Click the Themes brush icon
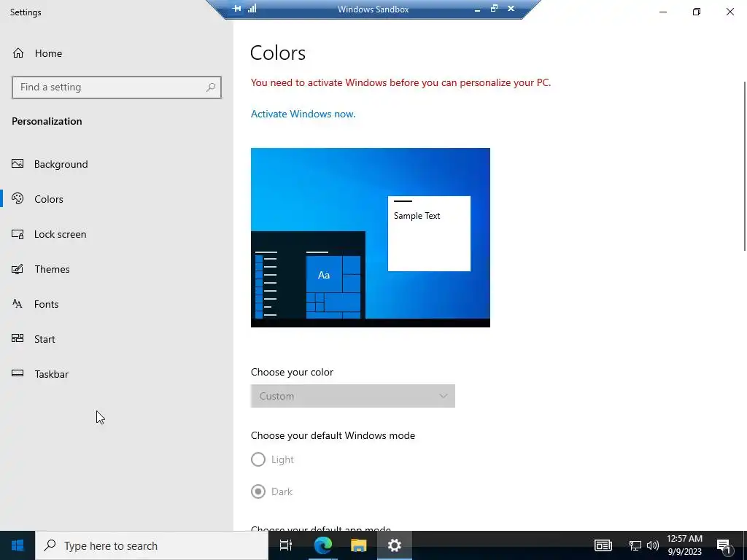This screenshot has height=560, width=747. tap(18, 269)
